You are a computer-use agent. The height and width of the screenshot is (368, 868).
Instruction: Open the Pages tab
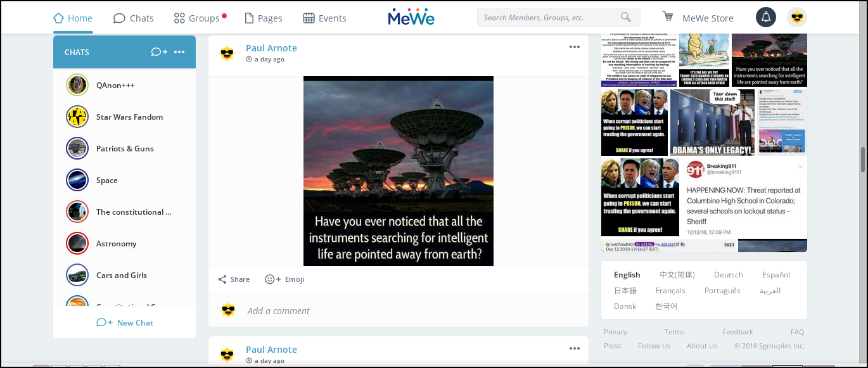coord(263,18)
